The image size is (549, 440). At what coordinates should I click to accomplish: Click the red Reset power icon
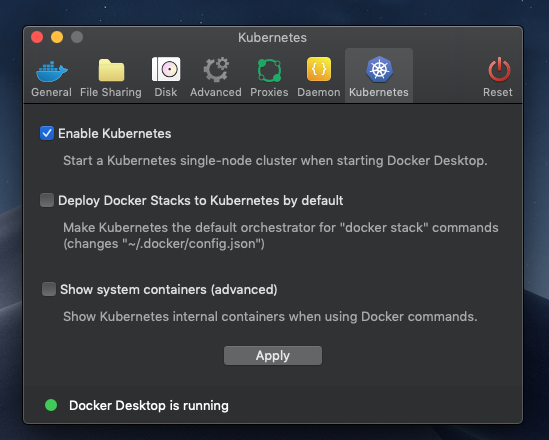[499, 69]
